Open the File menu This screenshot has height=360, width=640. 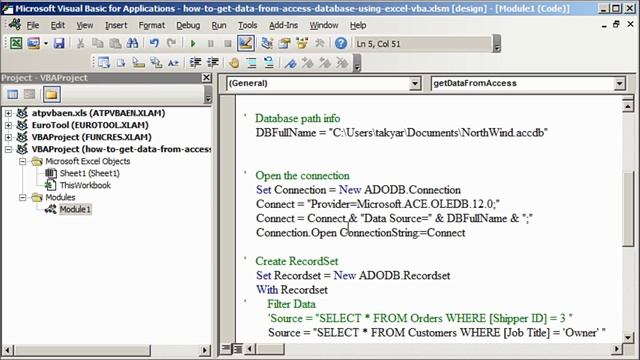click(x=33, y=25)
